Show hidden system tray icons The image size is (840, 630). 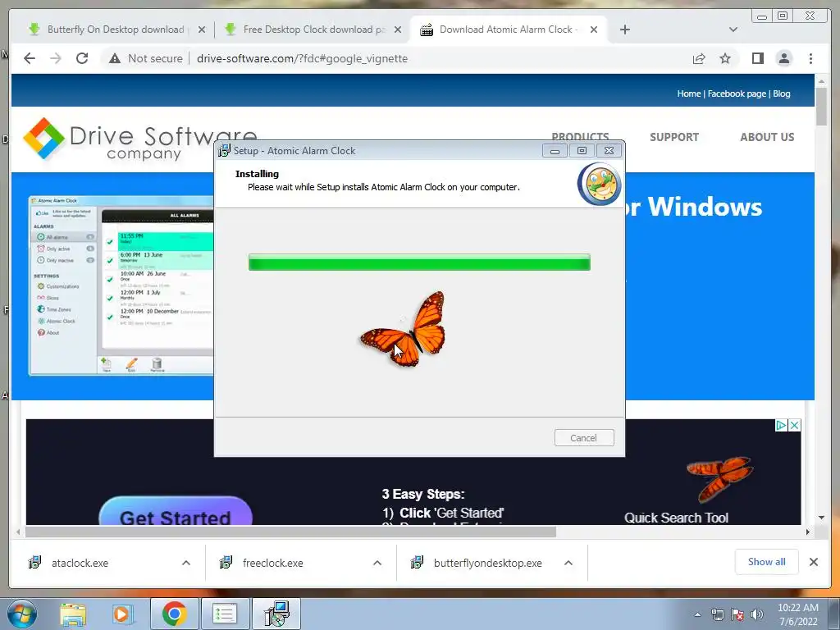(x=697, y=614)
